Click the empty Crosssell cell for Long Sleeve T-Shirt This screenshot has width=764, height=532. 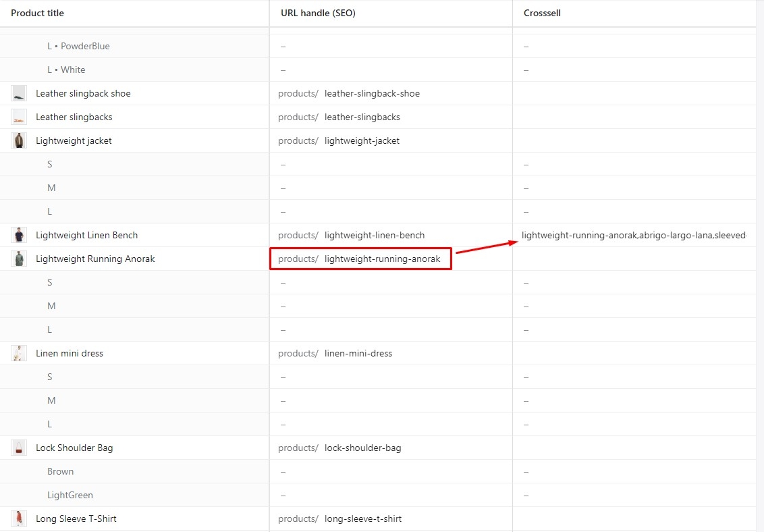(x=634, y=519)
